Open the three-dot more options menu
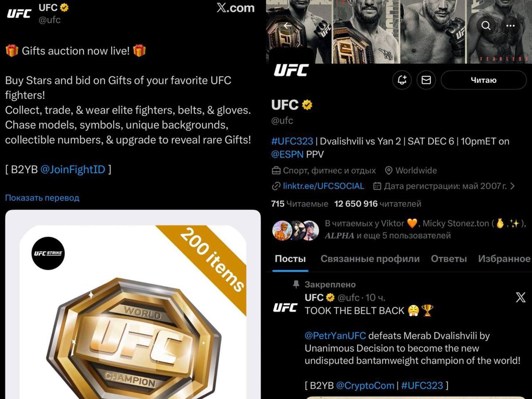532x399 pixels. click(x=510, y=26)
